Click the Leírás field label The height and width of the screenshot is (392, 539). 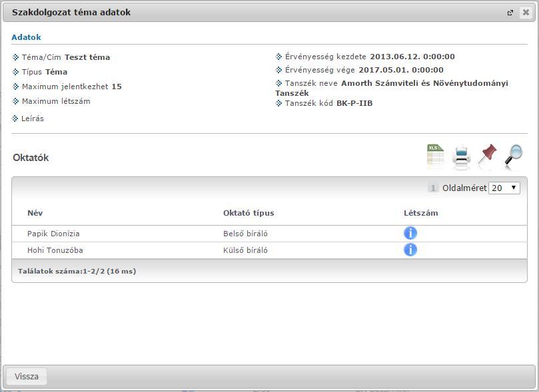[32, 118]
